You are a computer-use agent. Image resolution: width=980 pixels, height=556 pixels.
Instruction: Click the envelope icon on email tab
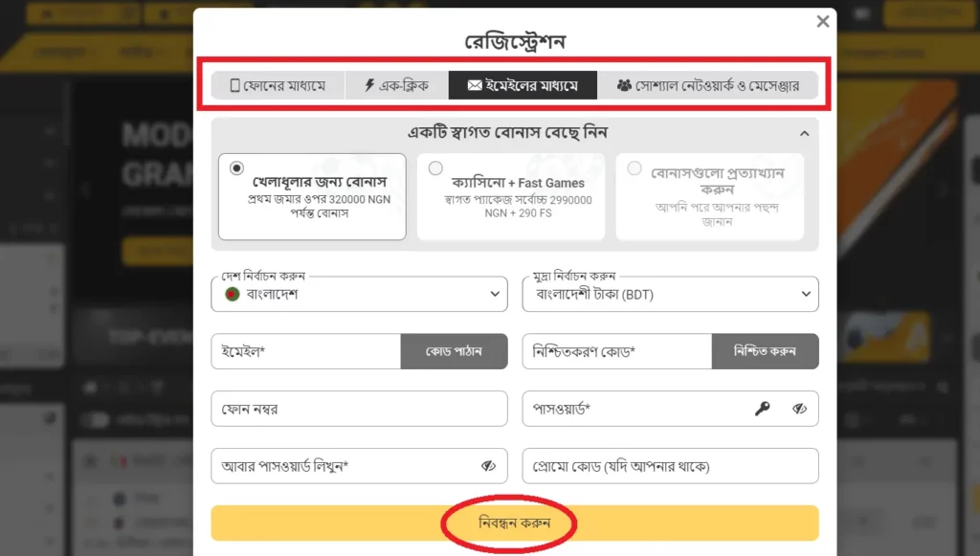click(475, 84)
